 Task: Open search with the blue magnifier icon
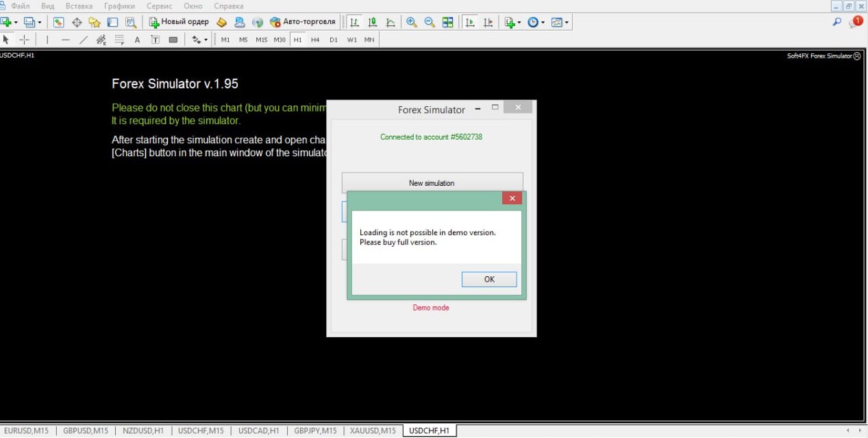coord(836,22)
